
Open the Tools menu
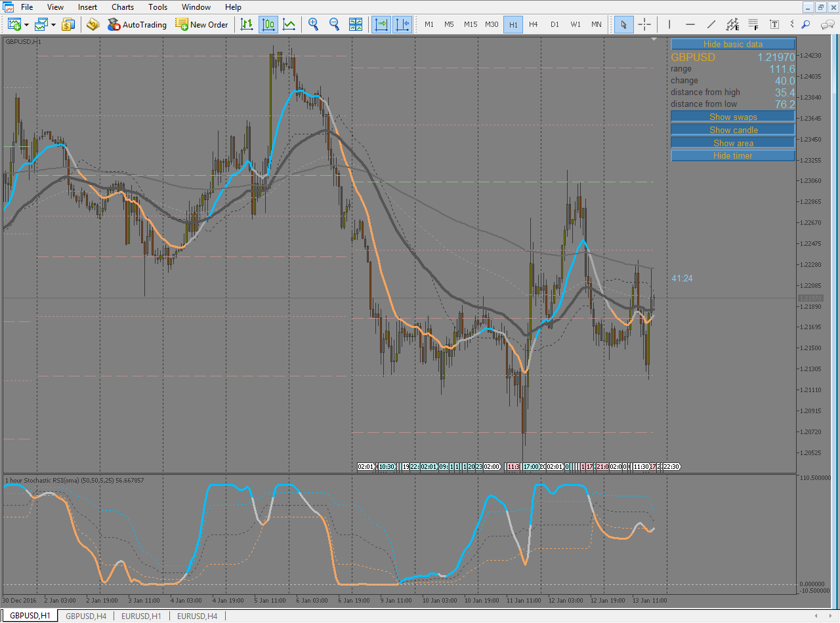click(157, 7)
